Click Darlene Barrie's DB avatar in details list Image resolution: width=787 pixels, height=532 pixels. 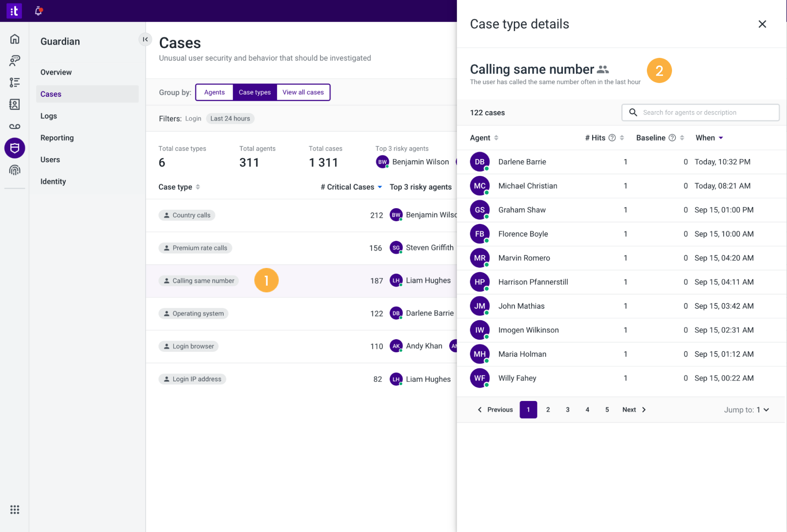pos(480,162)
